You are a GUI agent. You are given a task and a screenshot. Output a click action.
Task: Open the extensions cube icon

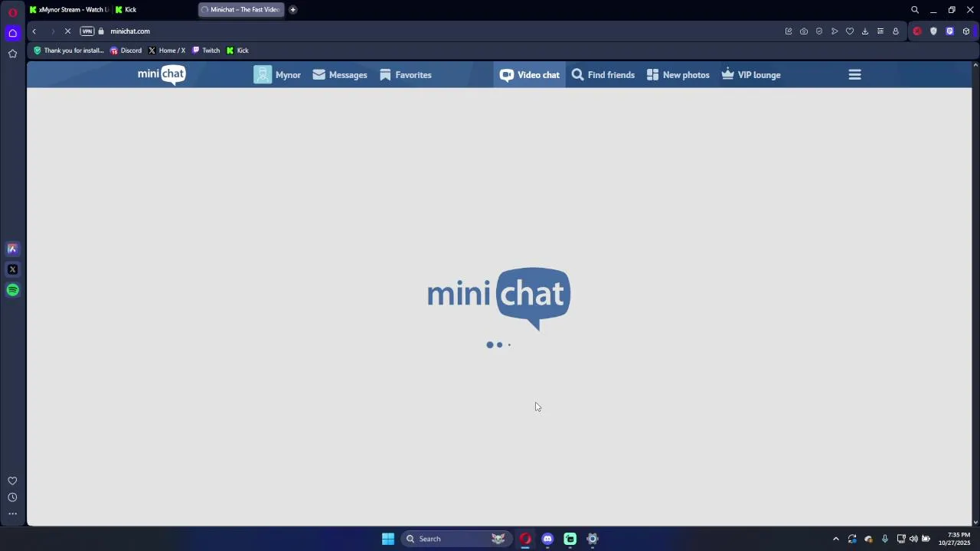tap(966, 31)
